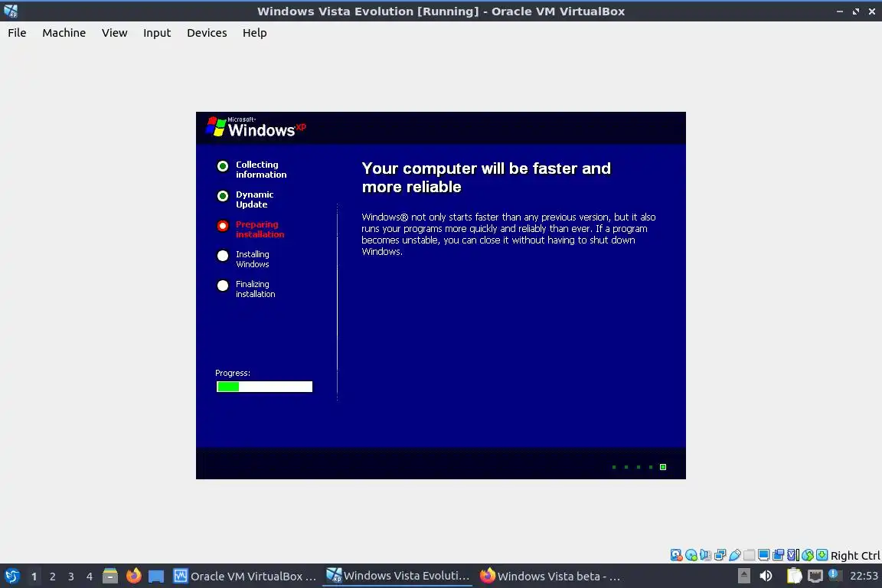Open the Devices menu
The image size is (882, 588).
point(207,33)
